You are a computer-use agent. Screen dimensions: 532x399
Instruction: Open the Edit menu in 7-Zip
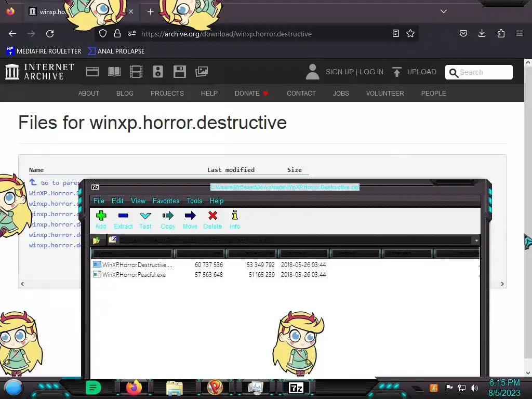click(x=117, y=201)
